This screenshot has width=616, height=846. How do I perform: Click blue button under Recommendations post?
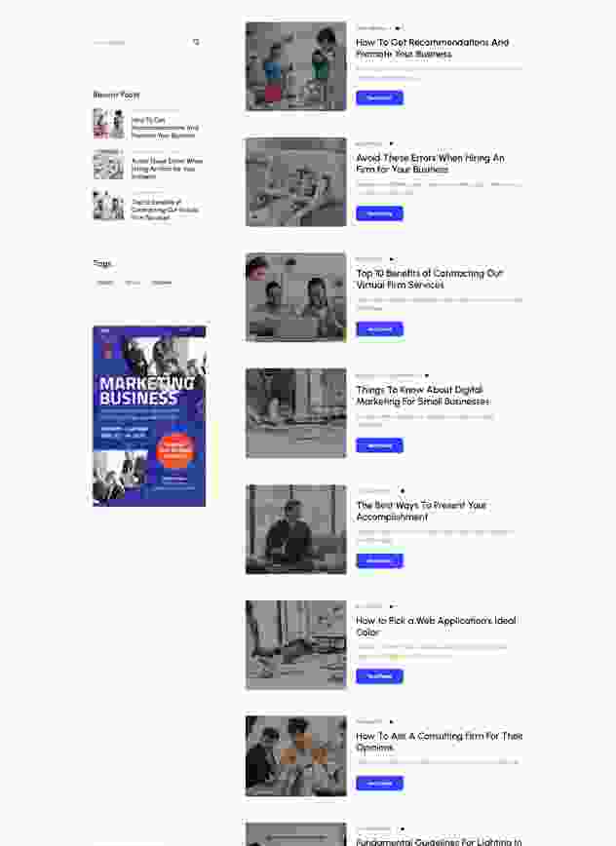point(379,97)
